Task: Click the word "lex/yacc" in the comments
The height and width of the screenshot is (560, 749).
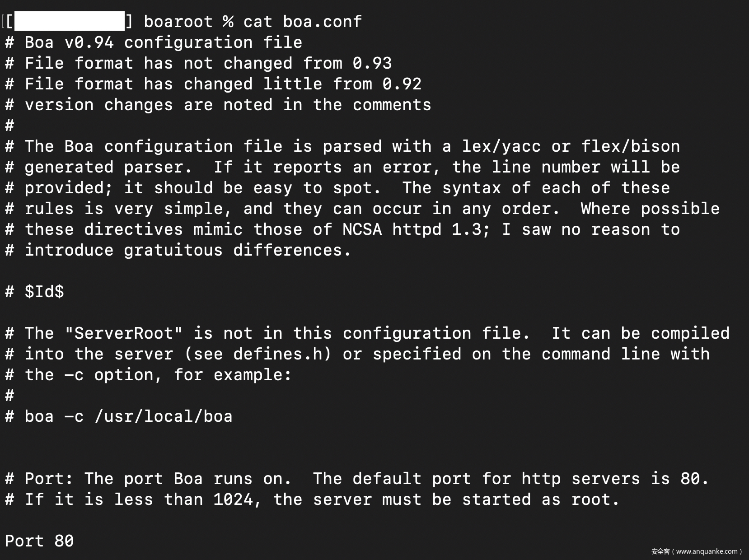Action: pos(501,146)
